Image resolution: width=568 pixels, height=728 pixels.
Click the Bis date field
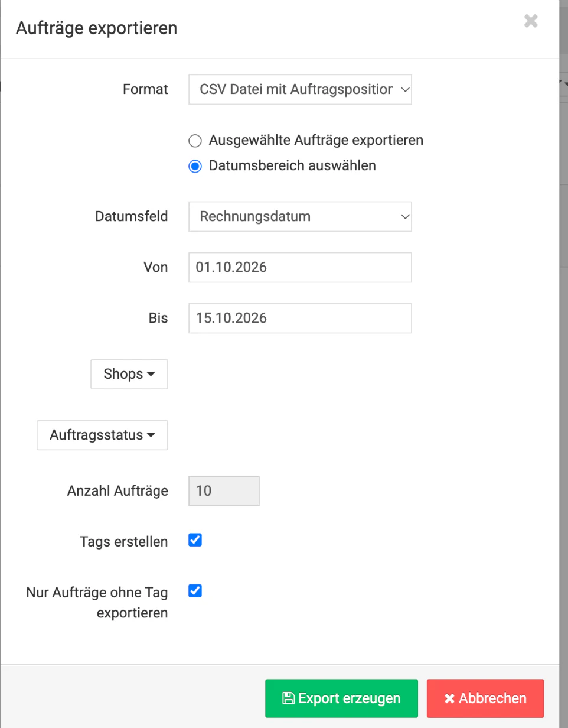pyautogui.click(x=300, y=318)
